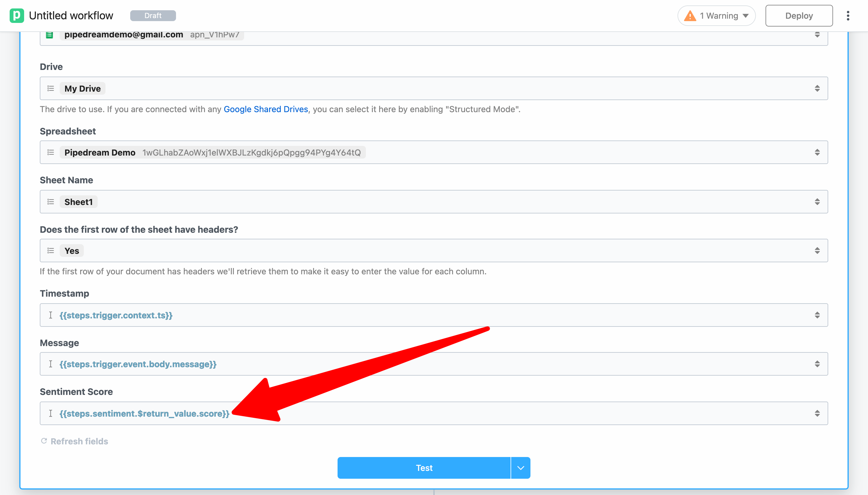Click the hamburger icon next to Sheet1
868x495 pixels.
point(51,202)
